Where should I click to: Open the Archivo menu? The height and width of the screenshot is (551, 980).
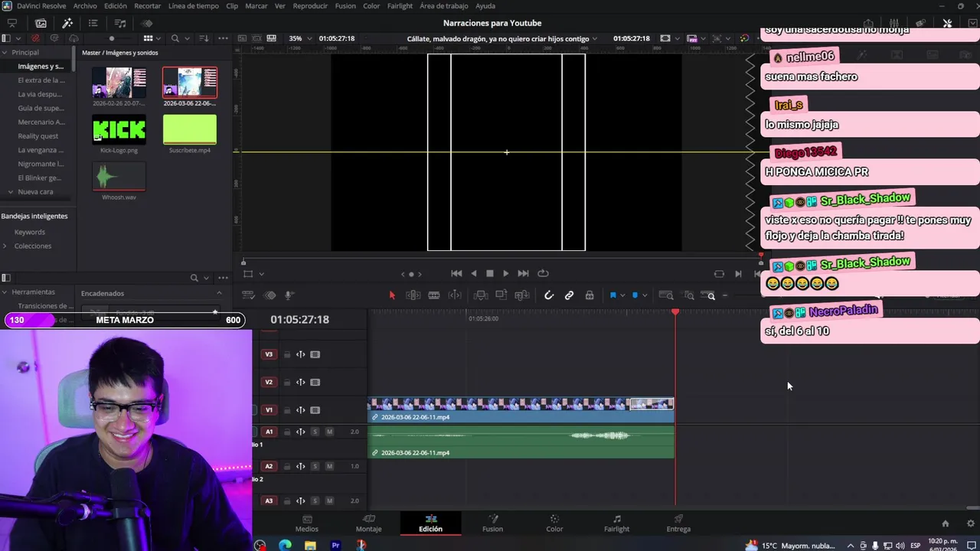click(x=85, y=5)
